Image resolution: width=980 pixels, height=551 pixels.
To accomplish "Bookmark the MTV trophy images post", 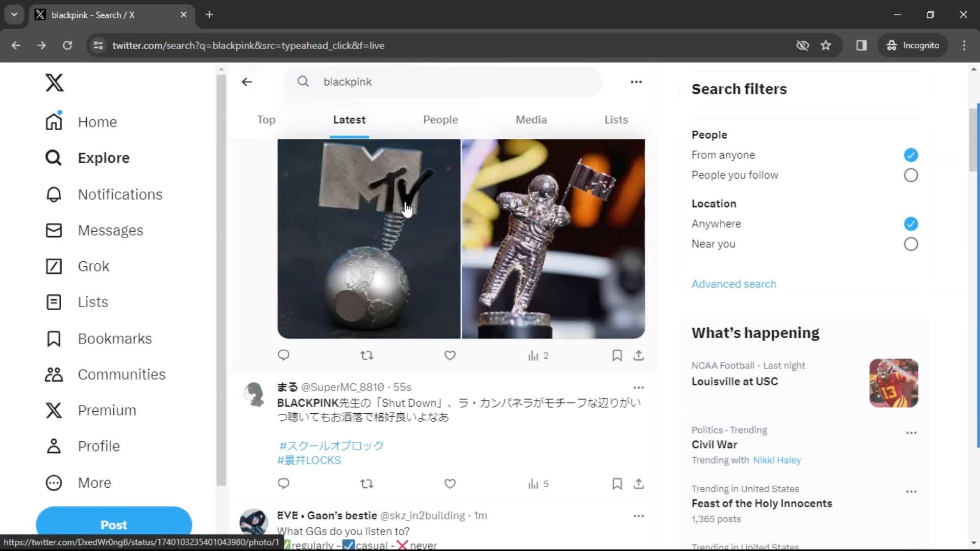I will click(617, 355).
